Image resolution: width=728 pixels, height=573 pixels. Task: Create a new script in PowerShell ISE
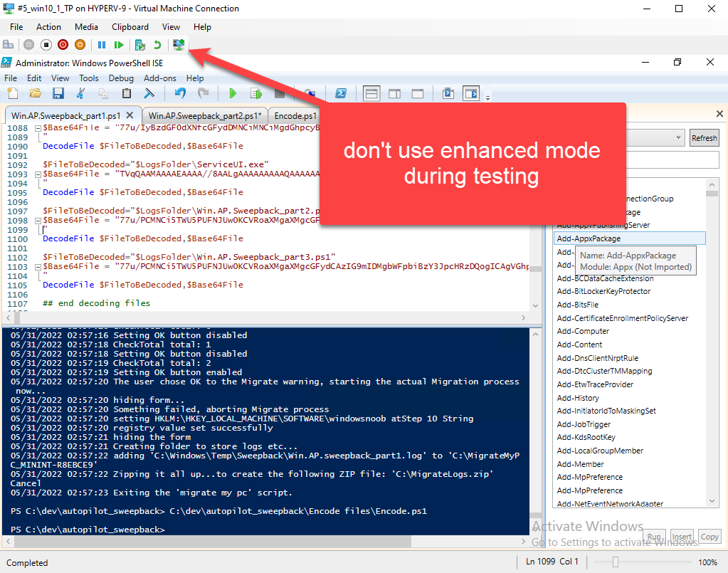pyautogui.click(x=13, y=93)
